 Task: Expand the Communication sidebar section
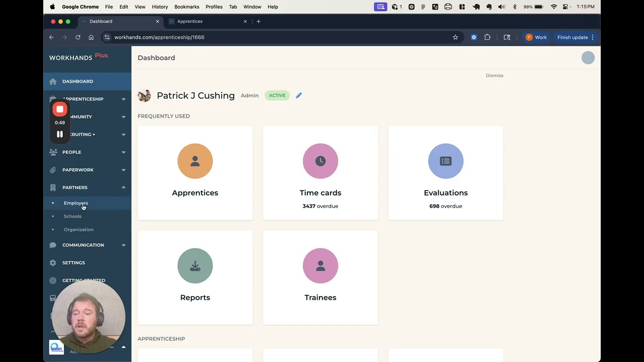(x=124, y=245)
